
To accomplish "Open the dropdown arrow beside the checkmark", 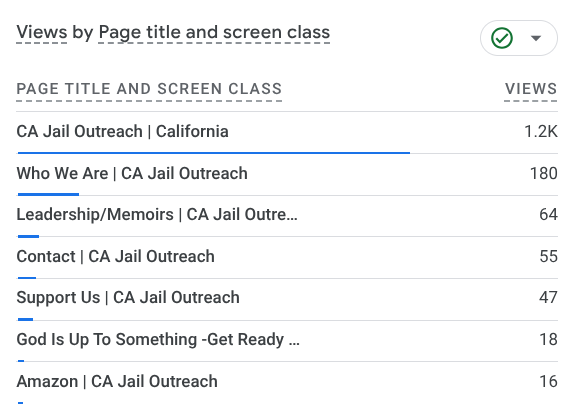I will (x=536, y=38).
